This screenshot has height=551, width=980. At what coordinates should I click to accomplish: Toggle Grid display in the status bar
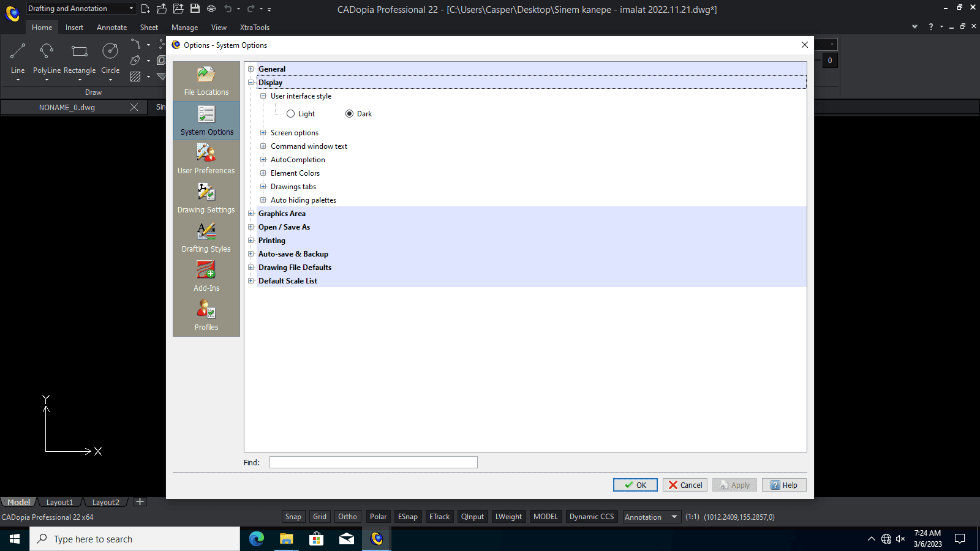(320, 517)
